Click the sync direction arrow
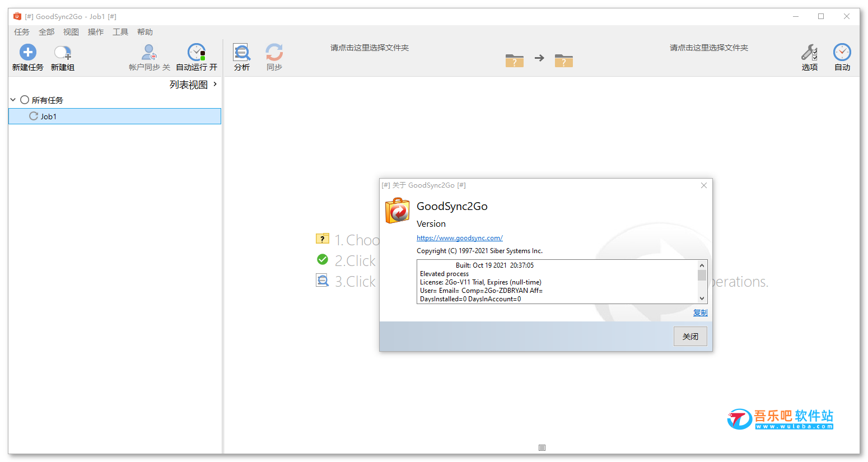The height and width of the screenshot is (462, 868). pyautogui.click(x=539, y=58)
